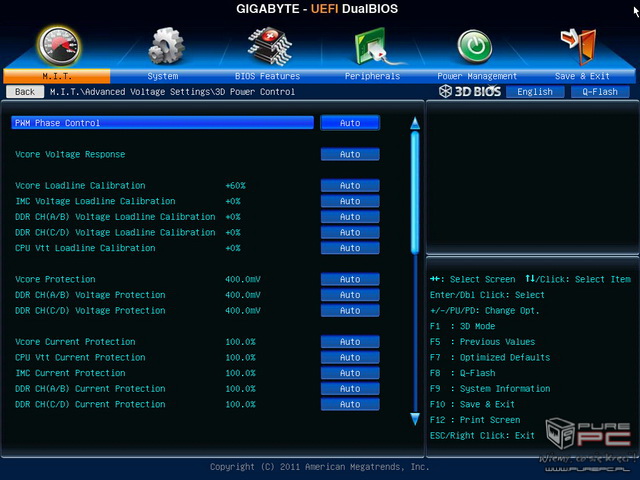Open the M.I.T. speedometer icon
640x480 pixels.
click(60, 46)
